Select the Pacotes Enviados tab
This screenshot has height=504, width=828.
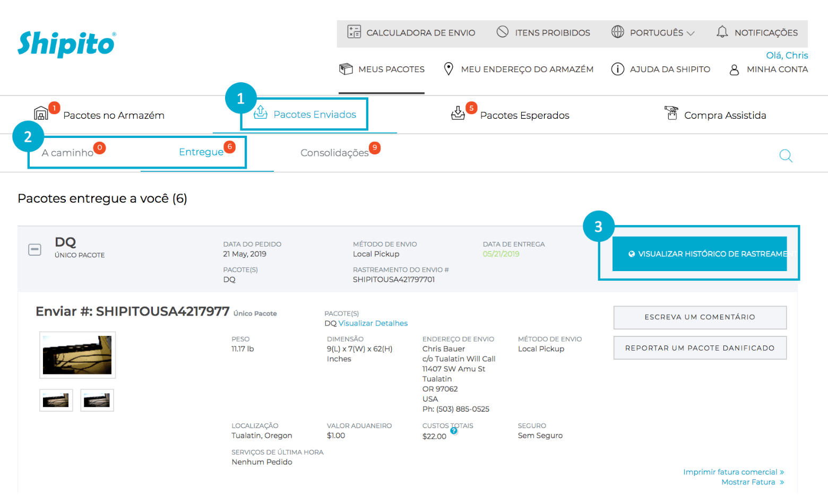[315, 115]
